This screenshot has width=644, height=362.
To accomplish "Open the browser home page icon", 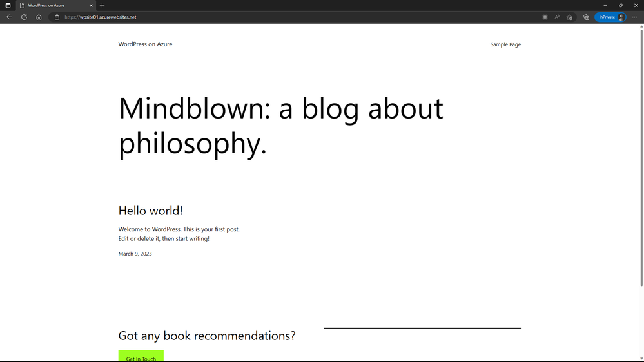I will [x=39, y=17].
